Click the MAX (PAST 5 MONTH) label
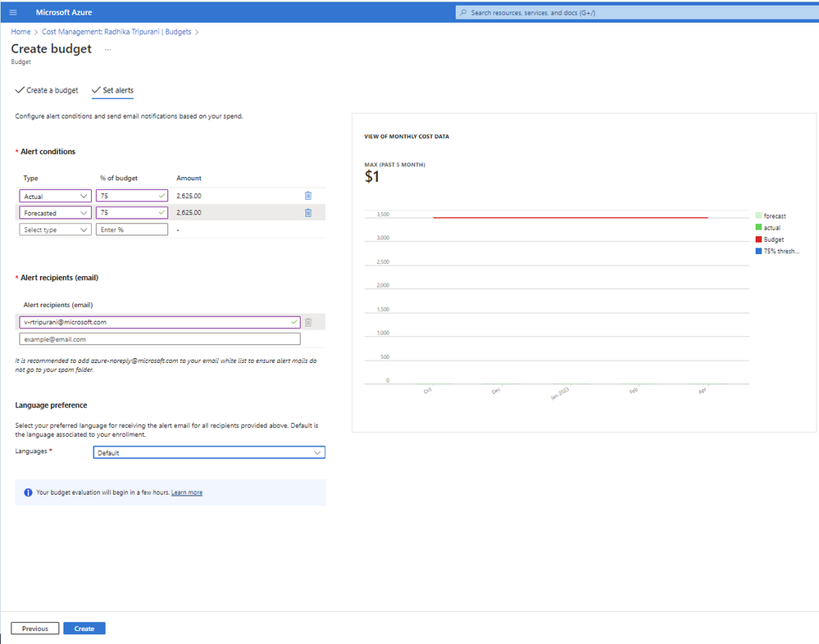 click(394, 165)
